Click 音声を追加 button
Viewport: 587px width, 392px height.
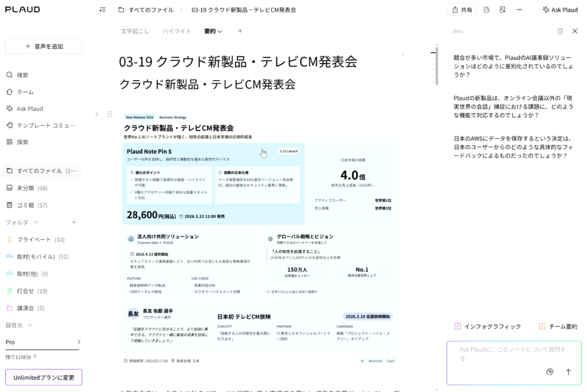pyautogui.click(x=44, y=46)
